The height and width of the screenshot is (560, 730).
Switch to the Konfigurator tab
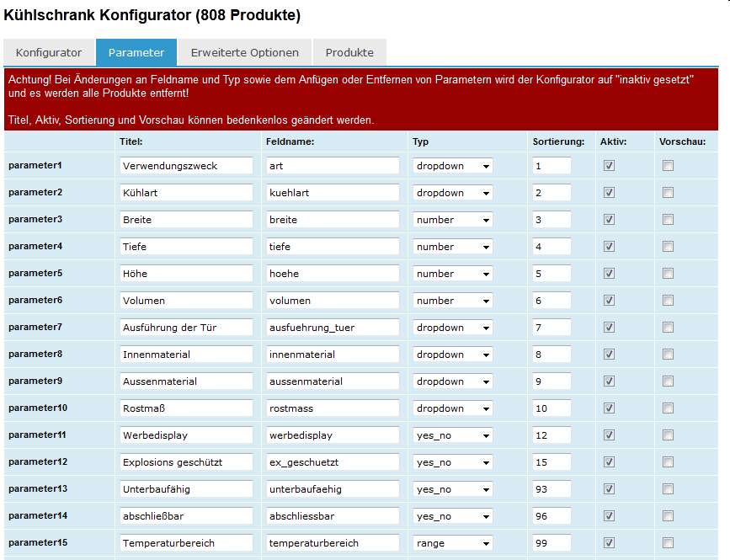point(49,52)
